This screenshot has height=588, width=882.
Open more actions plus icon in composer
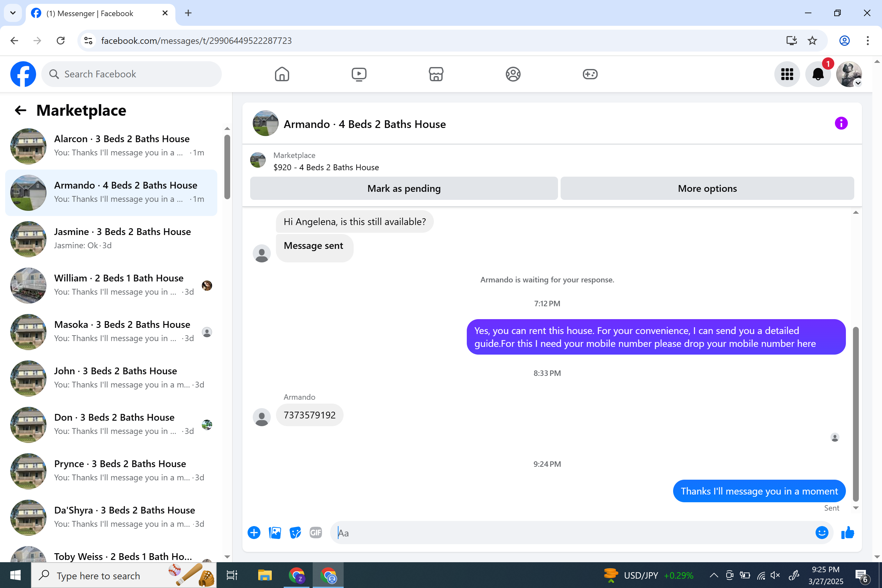tap(254, 533)
